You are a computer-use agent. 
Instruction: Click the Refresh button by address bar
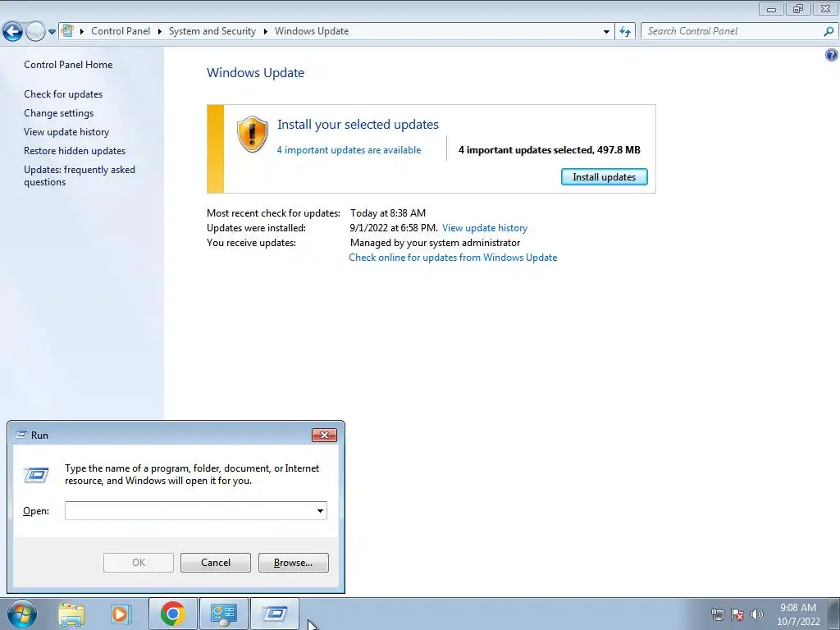click(x=625, y=32)
